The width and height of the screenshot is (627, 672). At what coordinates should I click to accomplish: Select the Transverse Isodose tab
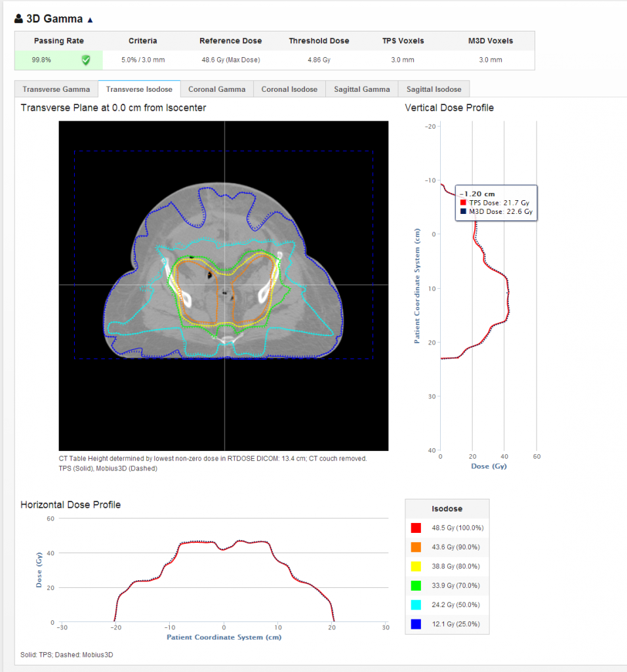click(139, 89)
